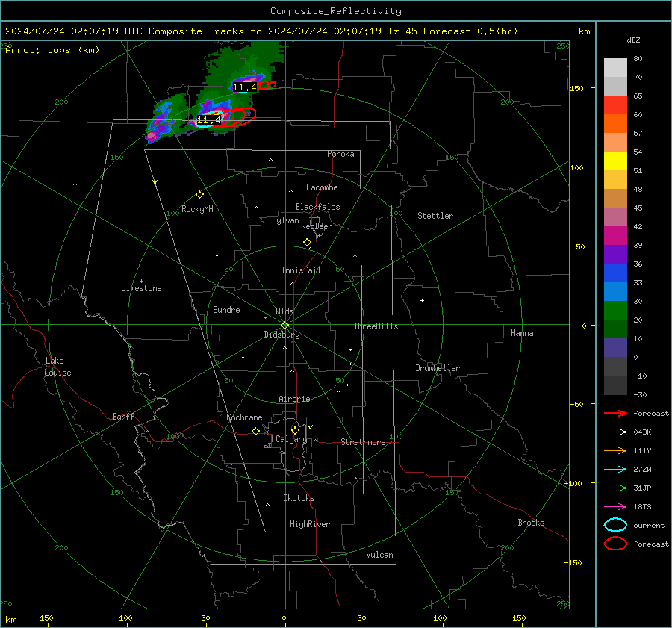
Task: Click the -150 tick on bottom axis
Action: [44, 618]
